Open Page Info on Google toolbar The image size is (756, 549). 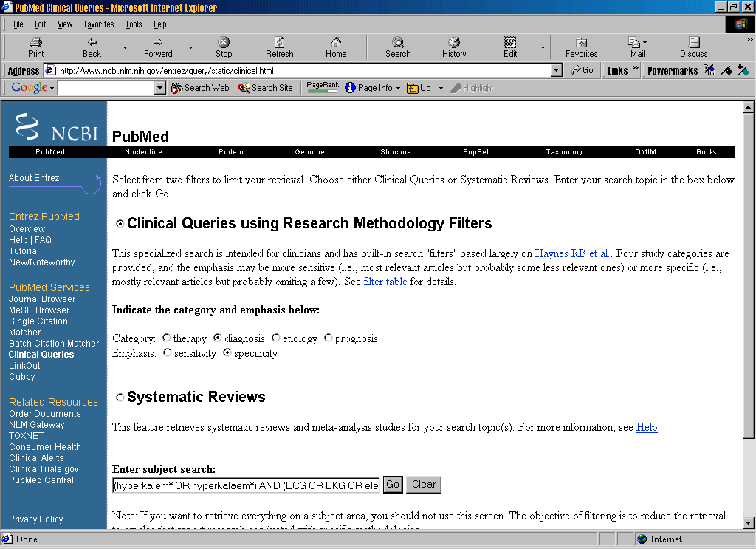click(369, 88)
